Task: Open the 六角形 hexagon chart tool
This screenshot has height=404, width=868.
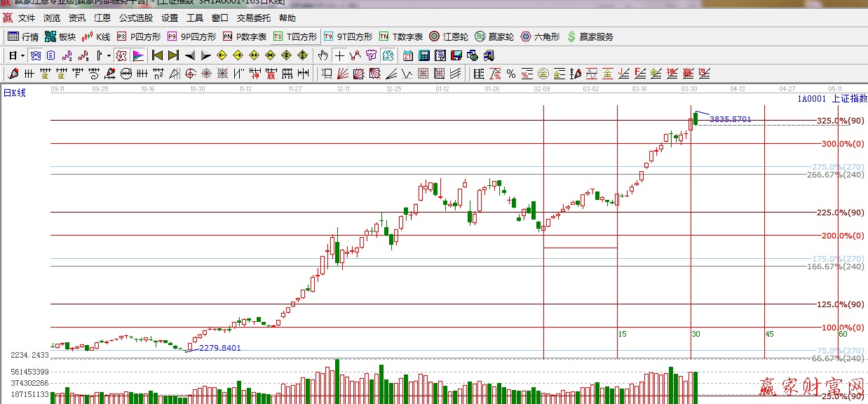Action: point(539,36)
